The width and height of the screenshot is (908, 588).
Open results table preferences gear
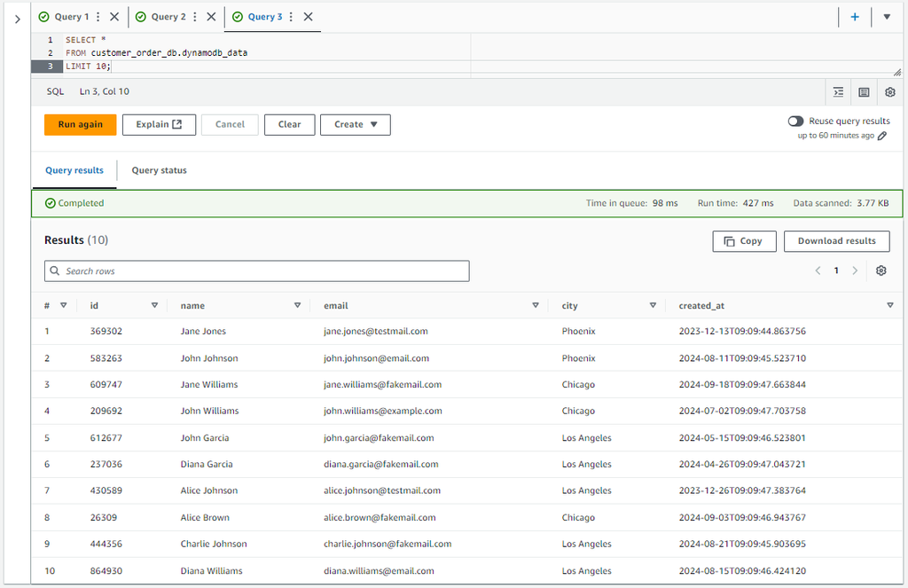click(x=881, y=270)
